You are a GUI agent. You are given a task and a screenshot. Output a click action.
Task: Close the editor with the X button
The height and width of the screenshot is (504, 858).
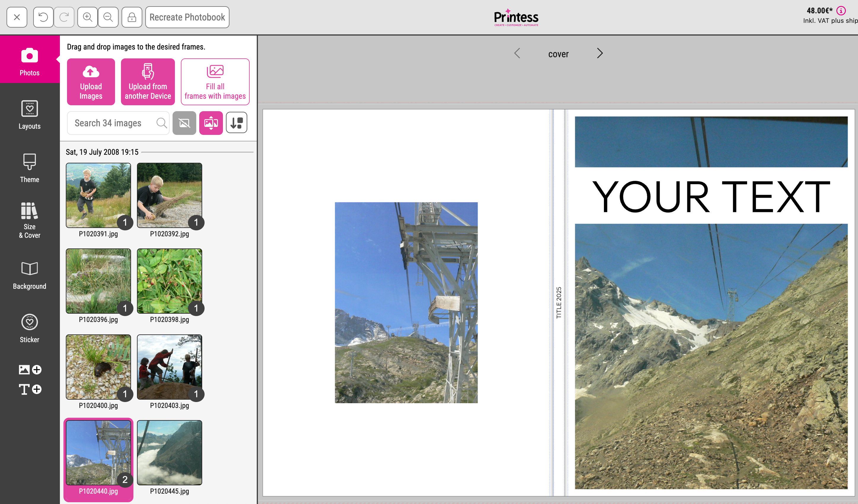17,17
